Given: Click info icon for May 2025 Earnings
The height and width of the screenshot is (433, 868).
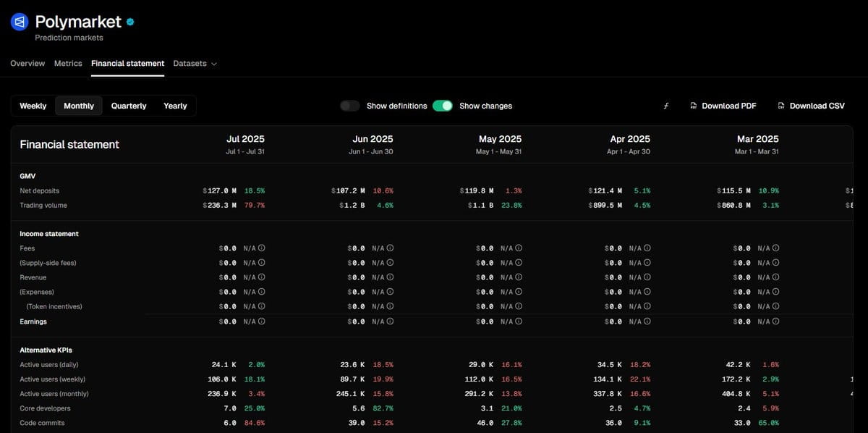Looking at the screenshot, I should 519,321.
